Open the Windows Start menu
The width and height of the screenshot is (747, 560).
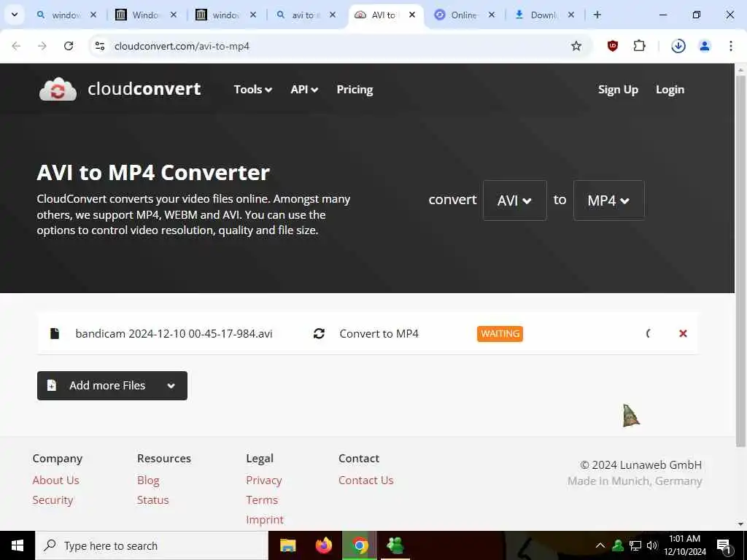click(18, 545)
